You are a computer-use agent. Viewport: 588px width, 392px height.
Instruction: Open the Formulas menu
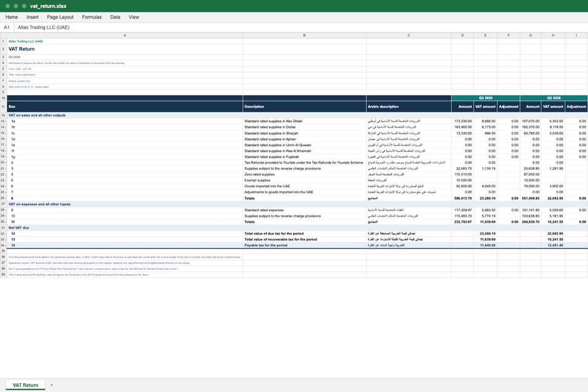coord(91,17)
